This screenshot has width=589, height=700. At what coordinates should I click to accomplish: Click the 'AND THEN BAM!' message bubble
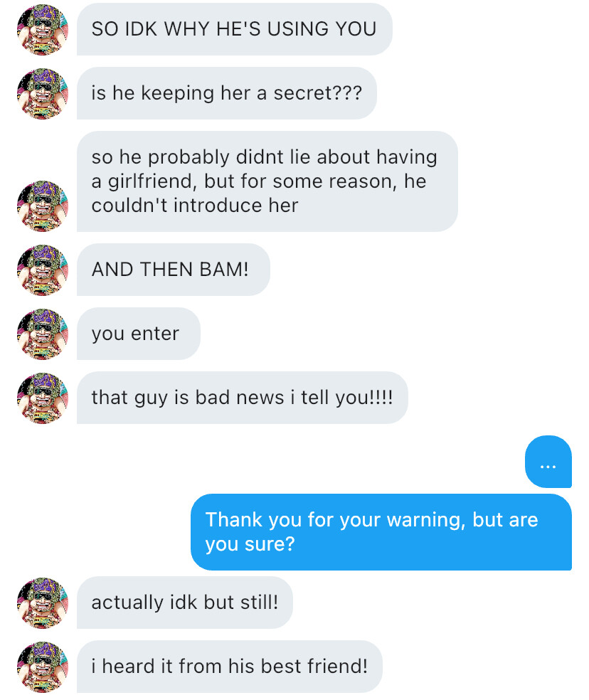tap(173, 270)
